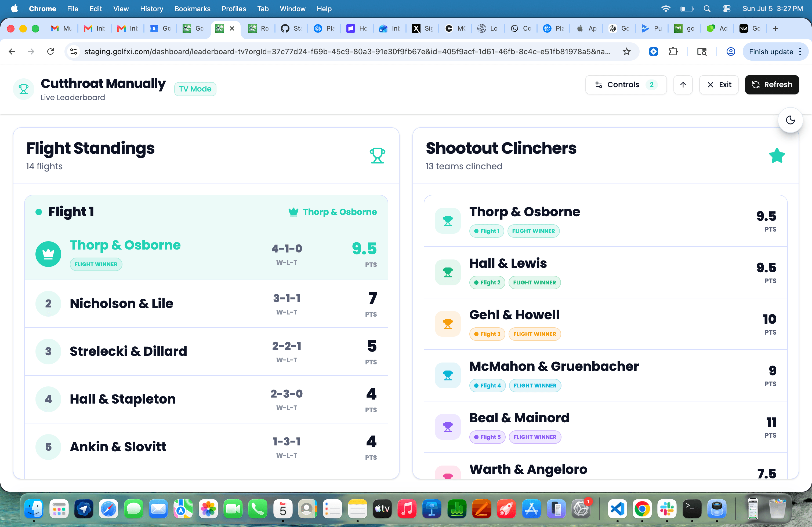
Task: Click the trophy icon for Thorp & Osborne clincher
Action: pos(448,221)
